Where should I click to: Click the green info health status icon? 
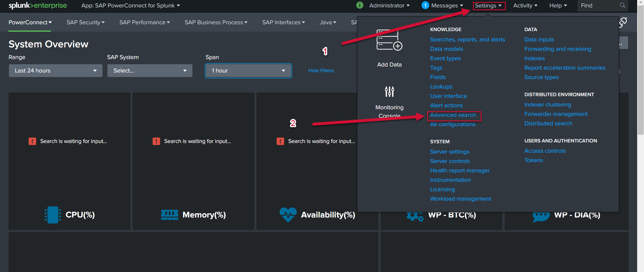360,5
